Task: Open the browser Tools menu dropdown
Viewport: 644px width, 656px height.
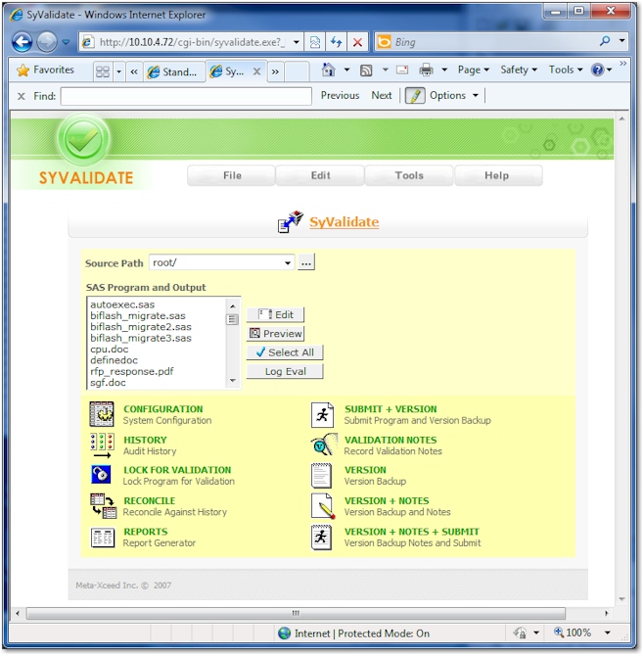Action: tap(566, 70)
